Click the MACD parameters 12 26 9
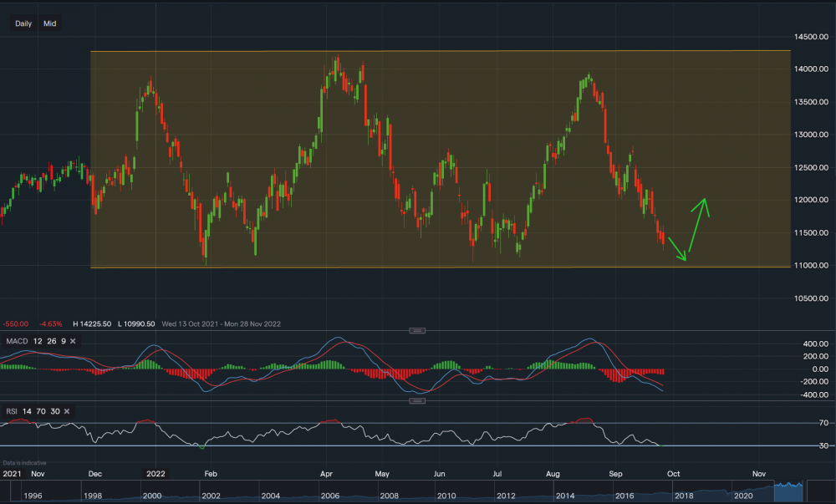 point(49,341)
